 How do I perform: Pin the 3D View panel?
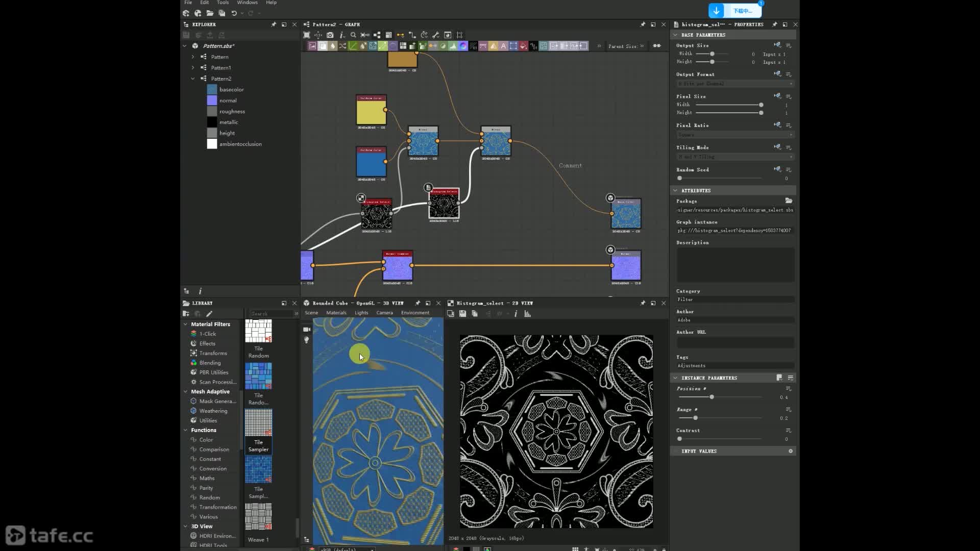coord(418,303)
